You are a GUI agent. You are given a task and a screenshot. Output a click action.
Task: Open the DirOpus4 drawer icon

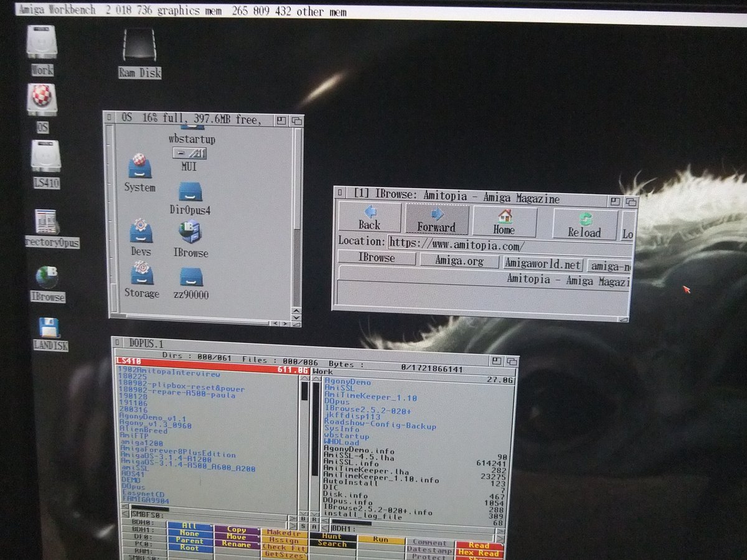(190, 191)
